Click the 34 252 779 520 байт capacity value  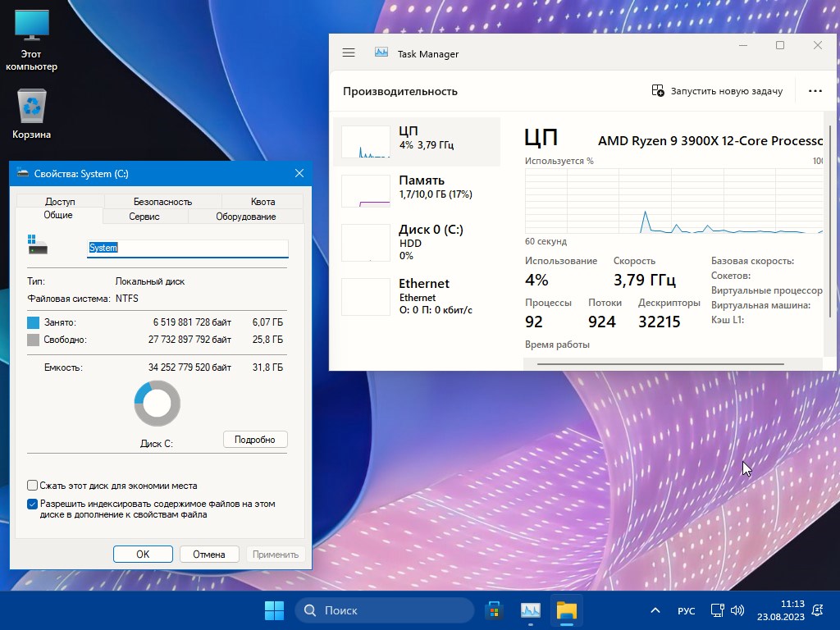point(189,367)
